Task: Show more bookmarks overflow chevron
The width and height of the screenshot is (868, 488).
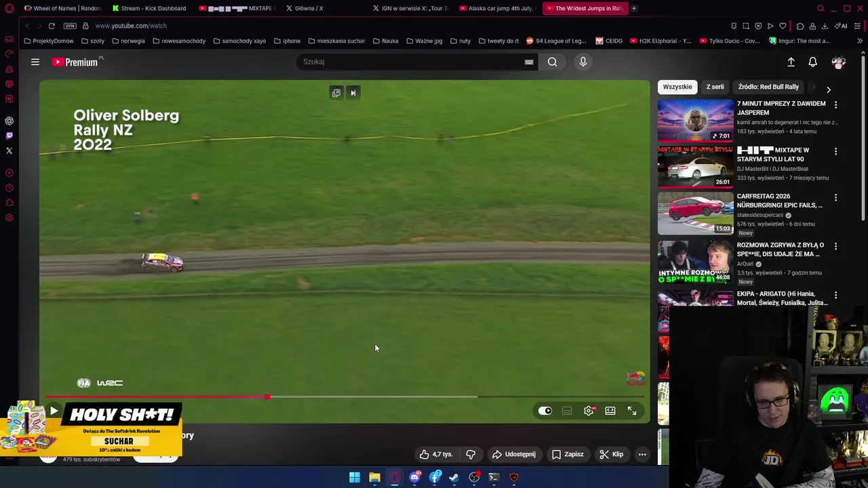Action: (859, 41)
